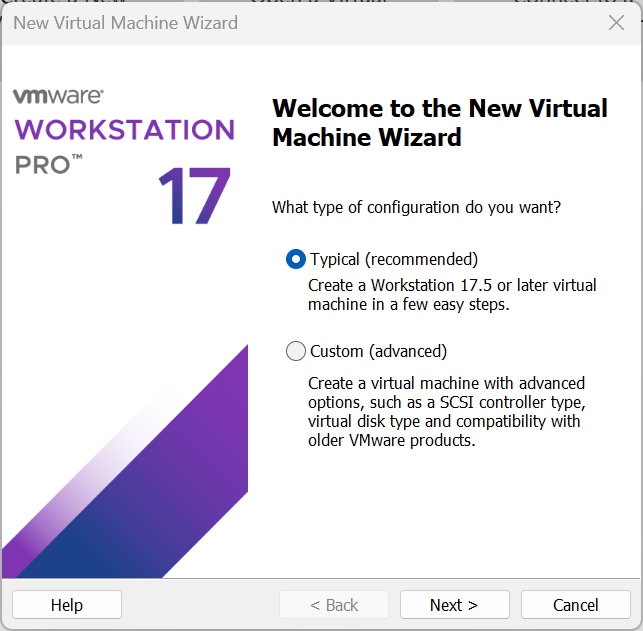Click the greyed-out < Back button
The width and height of the screenshot is (643, 631).
(334, 605)
